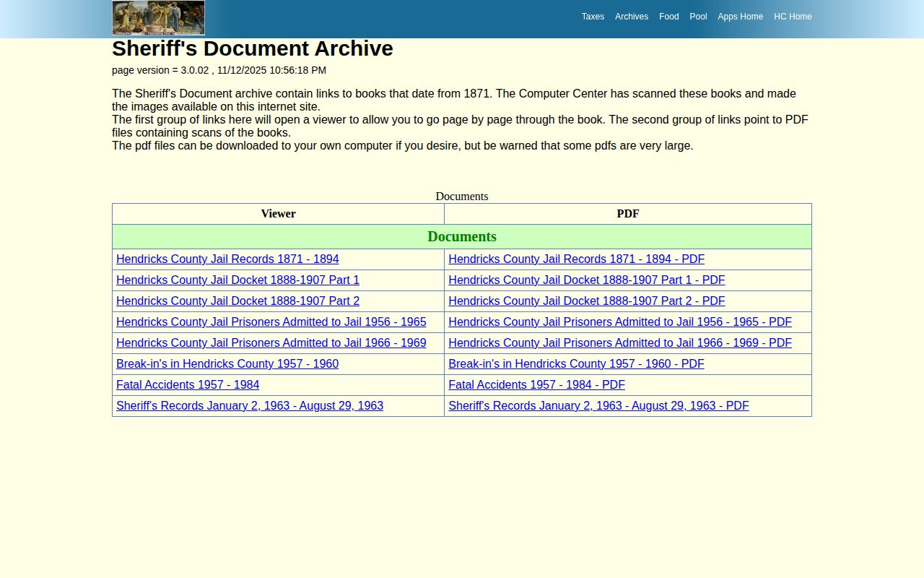Go to the Archives menu item

pos(632,17)
